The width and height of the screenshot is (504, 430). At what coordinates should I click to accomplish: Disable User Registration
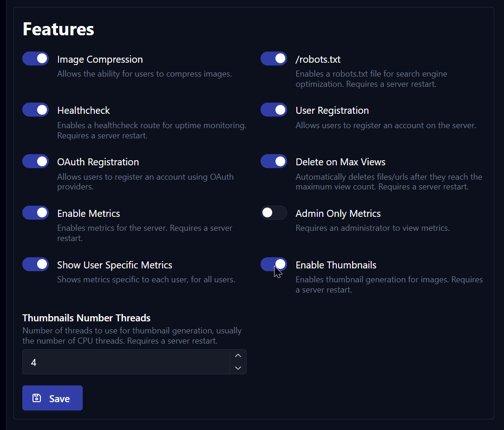274,110
